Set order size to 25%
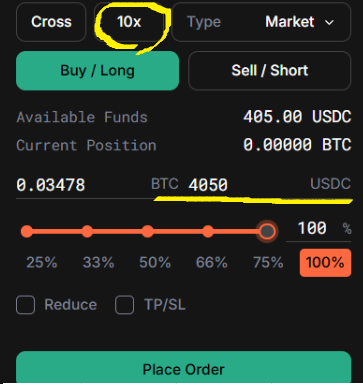This screenshot has height=384, width=363. point(42,262)
